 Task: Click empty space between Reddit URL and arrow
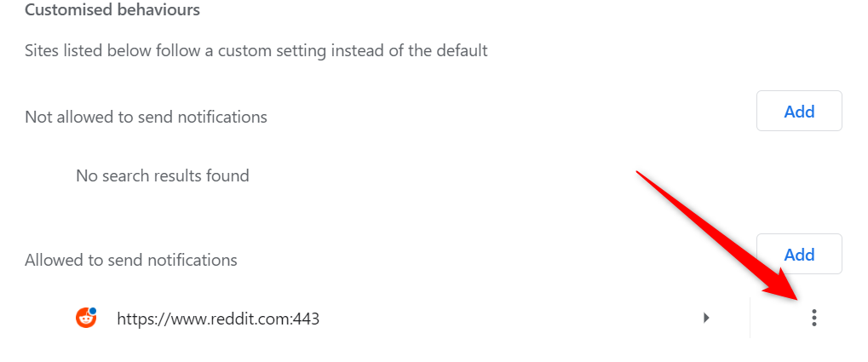[x=511, y=319]
